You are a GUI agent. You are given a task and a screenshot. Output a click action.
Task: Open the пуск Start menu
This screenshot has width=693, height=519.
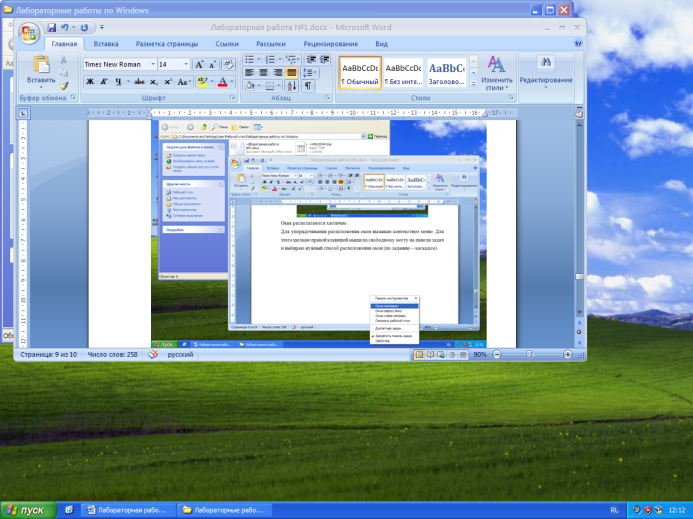28,510
